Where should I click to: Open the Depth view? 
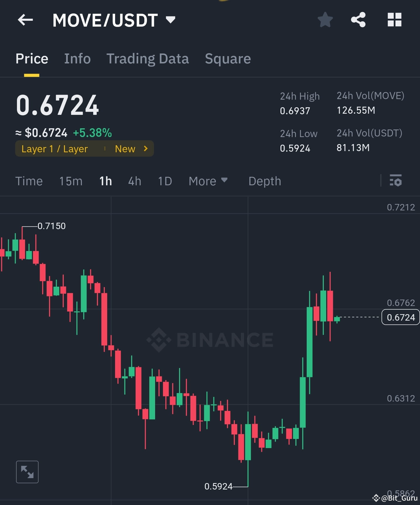pyautogui.click(x=265, y=181)
